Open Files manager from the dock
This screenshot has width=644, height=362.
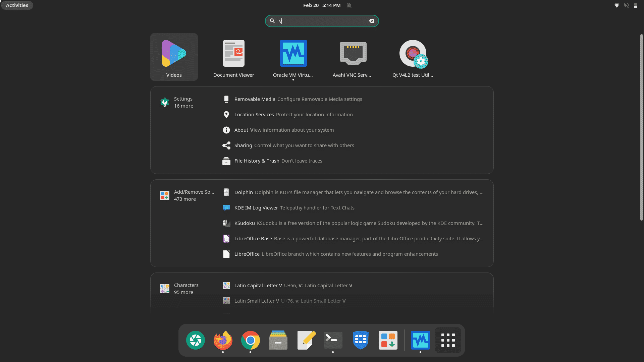tap(278, 340)
